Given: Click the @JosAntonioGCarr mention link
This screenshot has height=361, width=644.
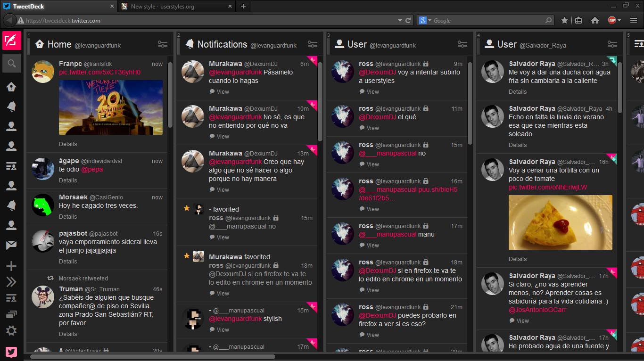Looking at the screenshot, I should 537,310.
